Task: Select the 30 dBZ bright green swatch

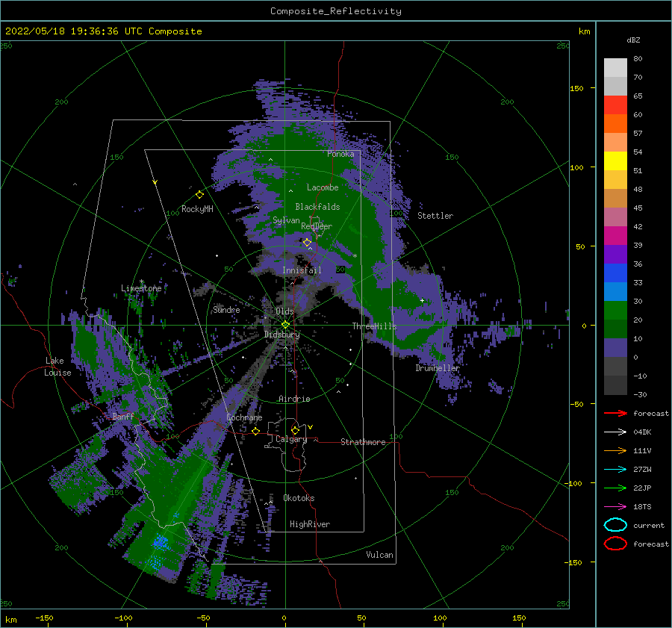Action: (615, 310)
